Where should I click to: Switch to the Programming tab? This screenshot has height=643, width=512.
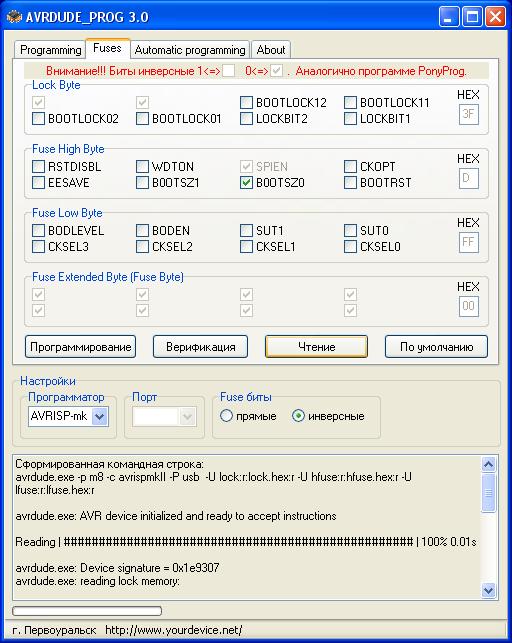coord(50,50)
